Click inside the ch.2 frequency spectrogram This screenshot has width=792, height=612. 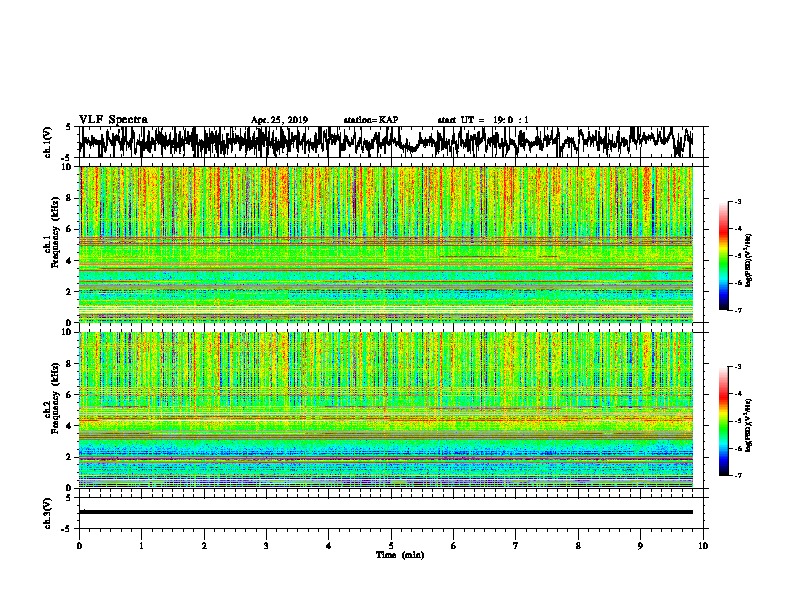(x=386, y=410)
